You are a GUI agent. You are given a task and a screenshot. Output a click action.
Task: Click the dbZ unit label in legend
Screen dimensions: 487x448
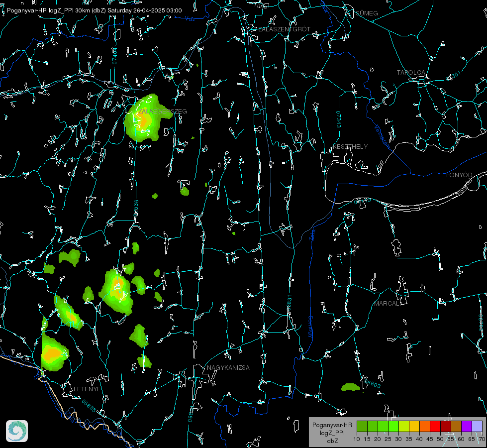[x=332, y=441]
